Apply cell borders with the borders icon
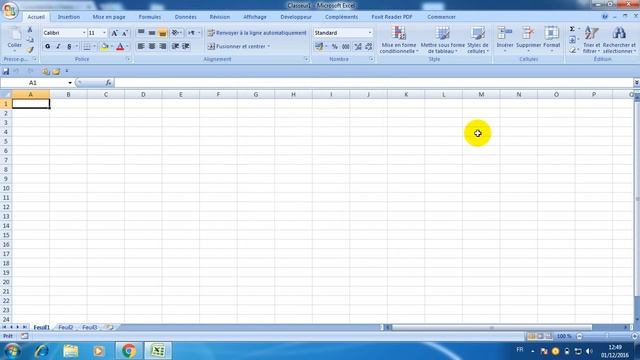640x360 pixels. [x=87, y=47]
